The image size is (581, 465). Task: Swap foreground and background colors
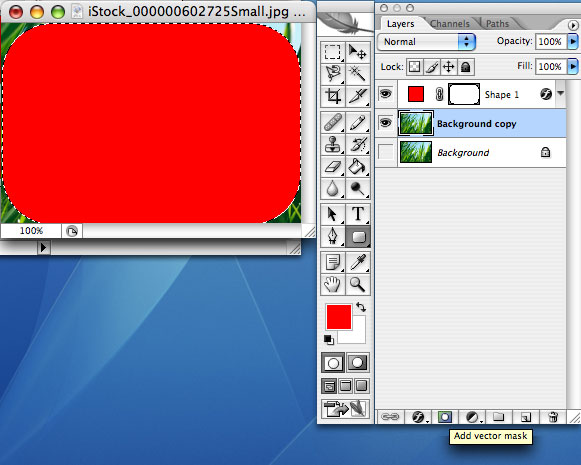click(x=361, y=307)
